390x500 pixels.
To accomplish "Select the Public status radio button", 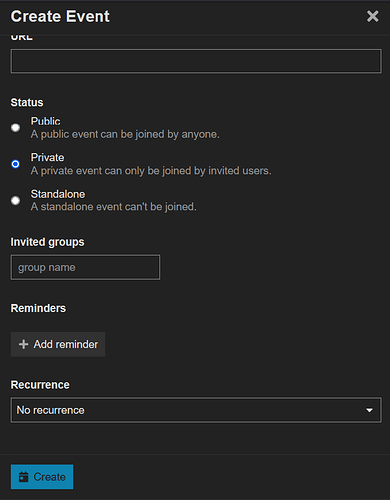I will (15, 128).
